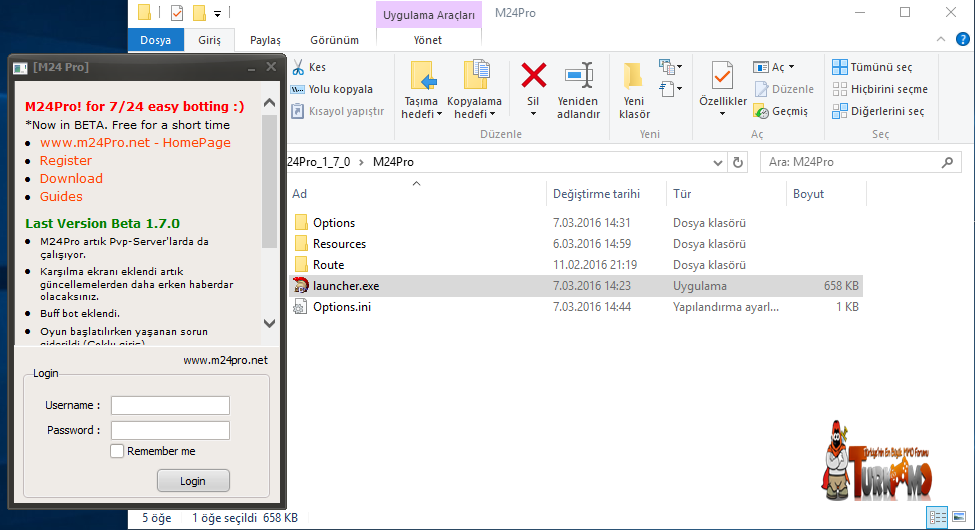
Task: Select the Route folder
Action: pos(575,265)
